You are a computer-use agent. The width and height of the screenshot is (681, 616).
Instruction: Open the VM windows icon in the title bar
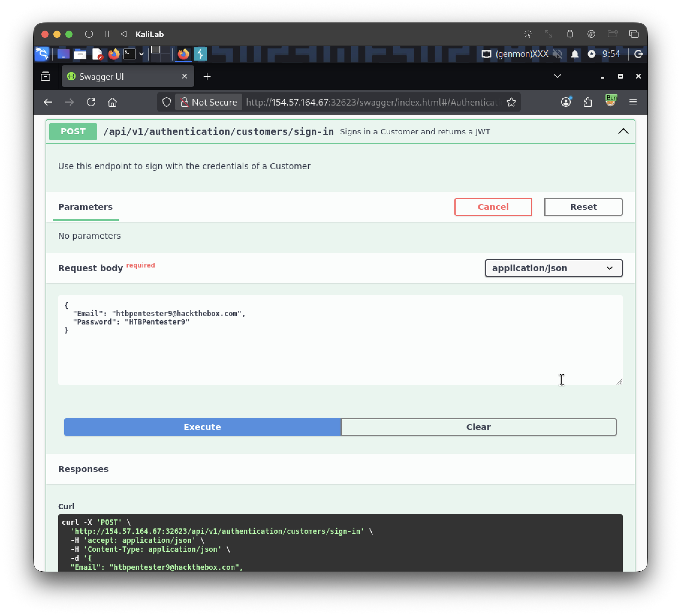(x=634, y=34)
